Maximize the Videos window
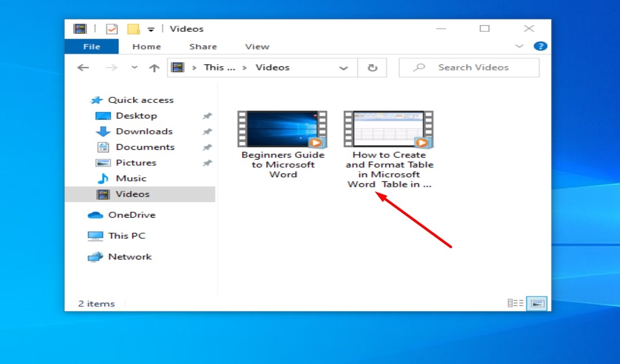The height and width of the screenshot is (364, 620). click(x=485, y=29)
